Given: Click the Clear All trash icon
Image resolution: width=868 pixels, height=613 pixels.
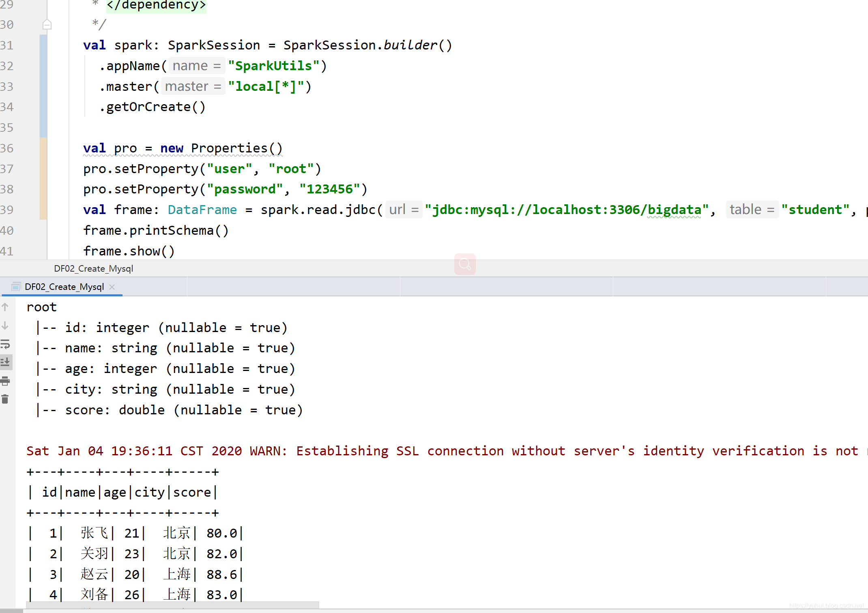Looking at the screenshot, I should (x=5, y=399).
